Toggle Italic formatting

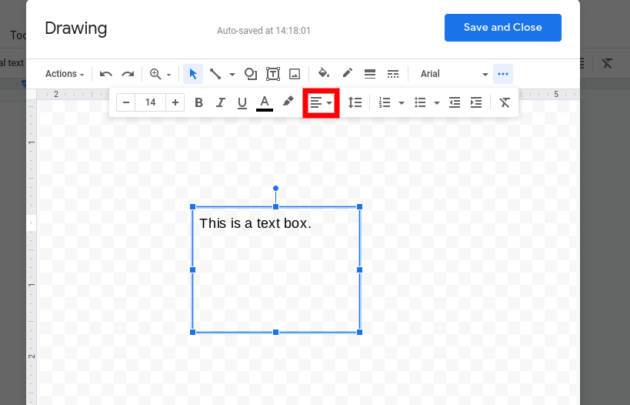click(220, 103)
